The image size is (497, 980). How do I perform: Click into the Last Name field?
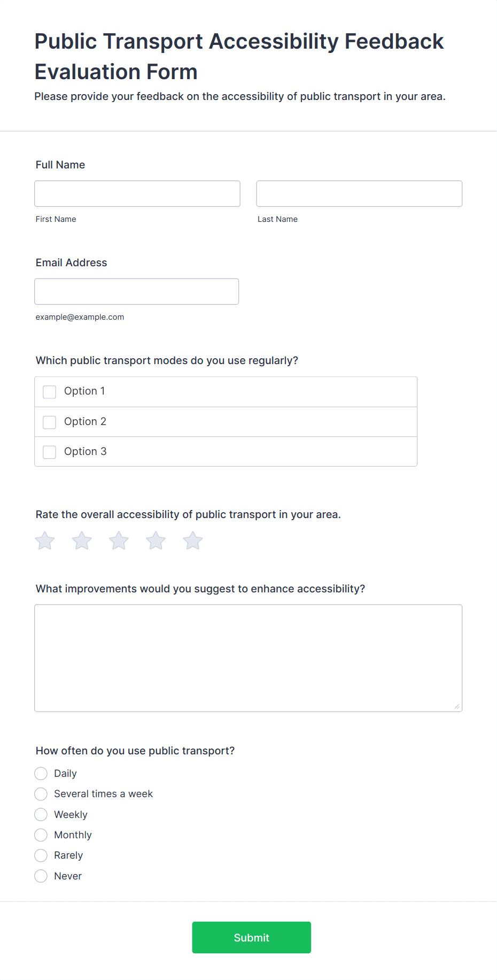pos(359,194)
